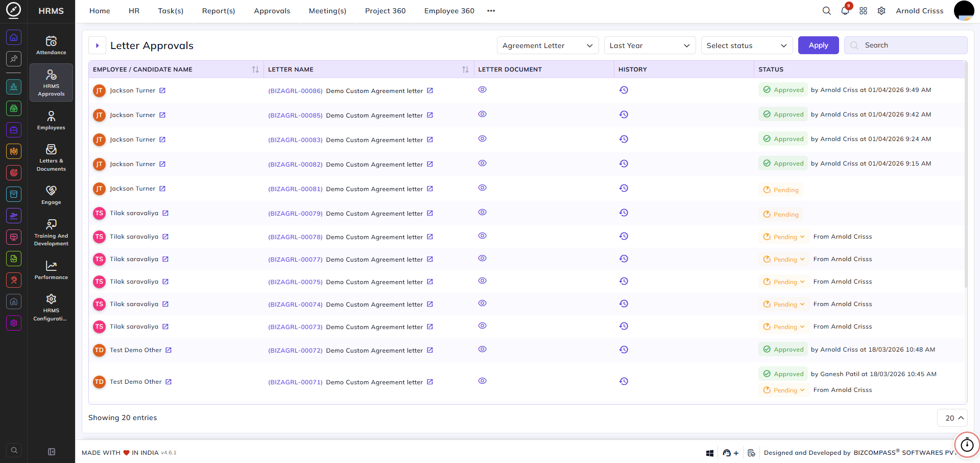Open Meeting(s) menu
Screen dimensions: 980x463
327,11
